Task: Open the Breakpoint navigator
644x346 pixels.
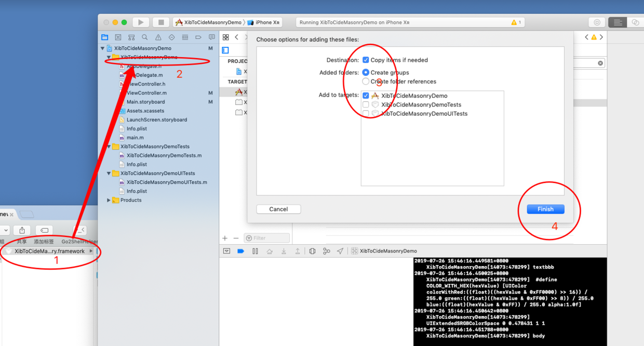Action: click(198, 37)
